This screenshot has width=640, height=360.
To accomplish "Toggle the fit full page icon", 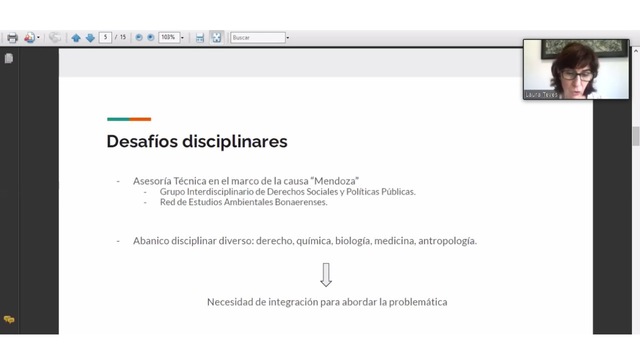I will [216, 38].
